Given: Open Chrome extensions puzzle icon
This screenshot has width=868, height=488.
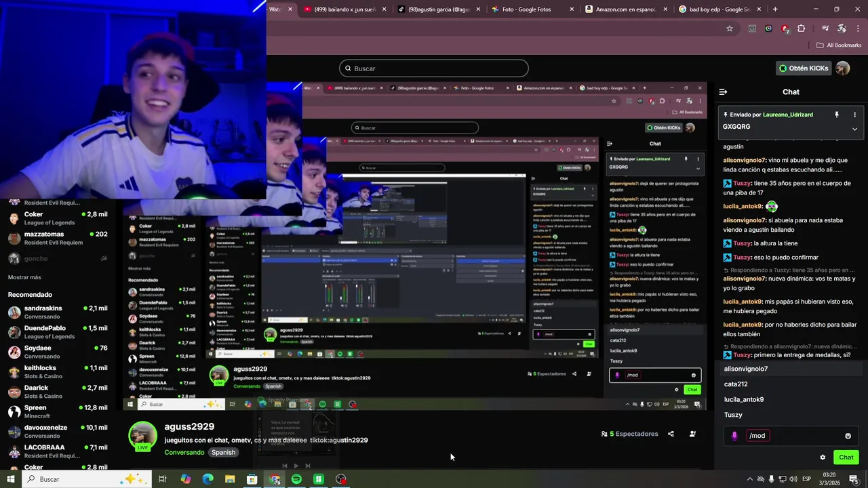Looking at the screenshot, I should pos(802,28).
